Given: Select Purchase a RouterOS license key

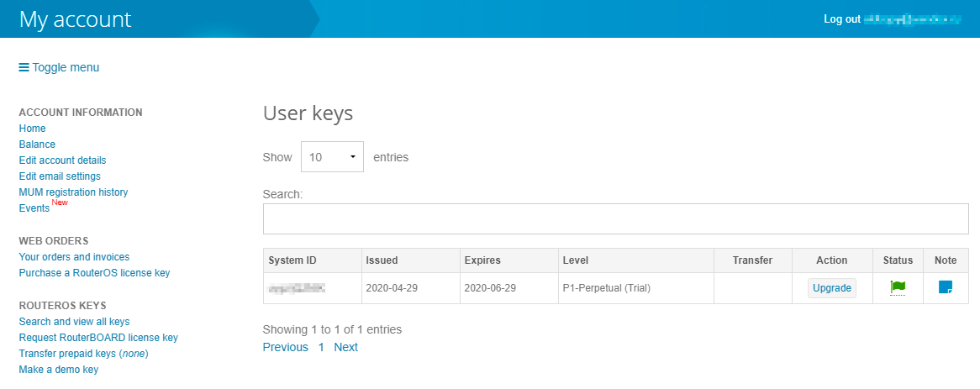Looking at the screenshot, I should click(94, 273).
